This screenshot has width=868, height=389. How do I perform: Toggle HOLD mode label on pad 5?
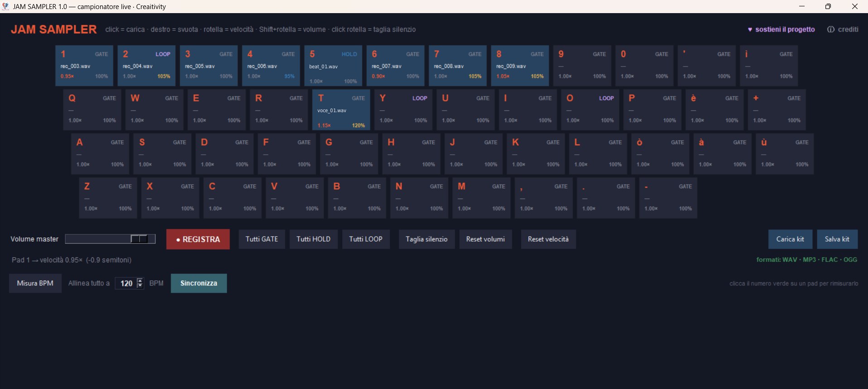click(x=349, y=54)
